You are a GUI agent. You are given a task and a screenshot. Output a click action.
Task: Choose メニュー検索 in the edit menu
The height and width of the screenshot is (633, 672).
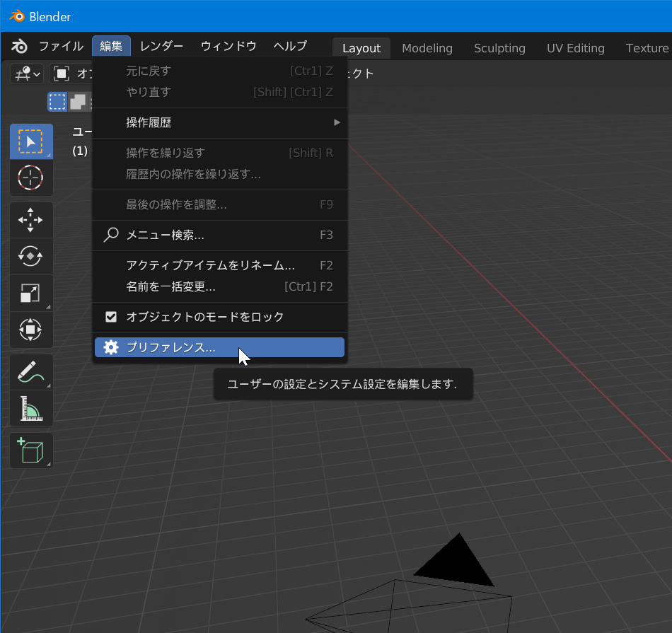(219, 235)
